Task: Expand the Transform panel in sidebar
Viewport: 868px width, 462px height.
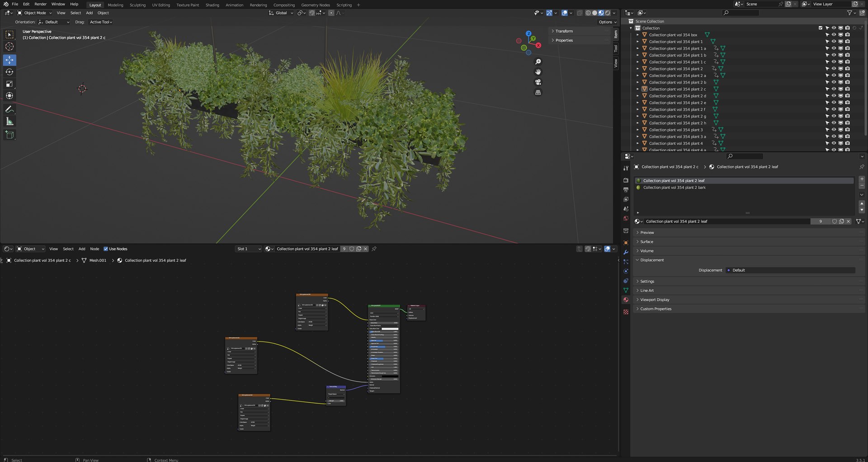Action: [580, 31]
